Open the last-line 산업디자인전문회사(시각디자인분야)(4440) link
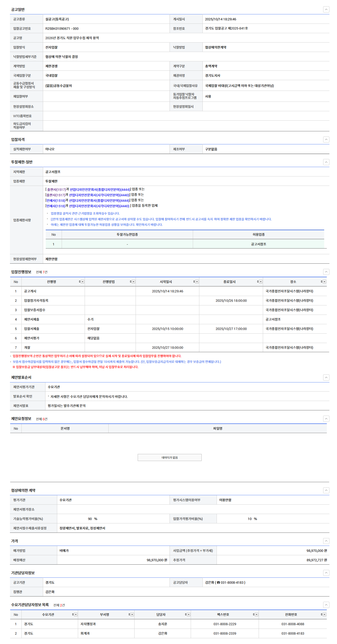The width and height of the screenshot is (337, 644). 99,206
